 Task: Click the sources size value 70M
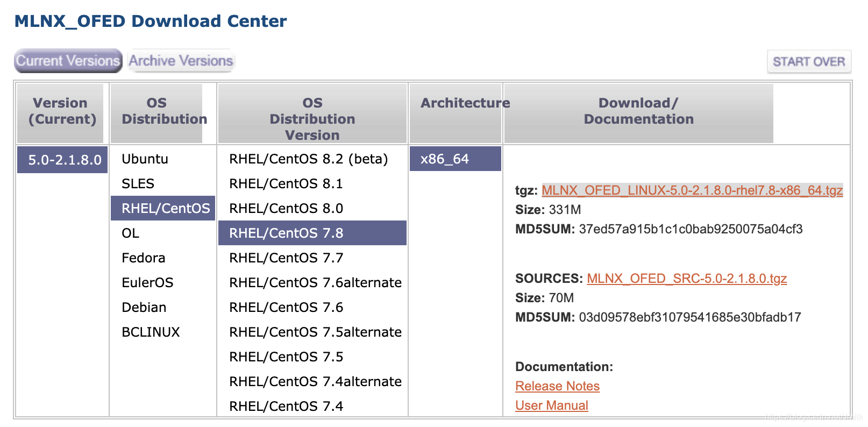(x=561, y=298)
